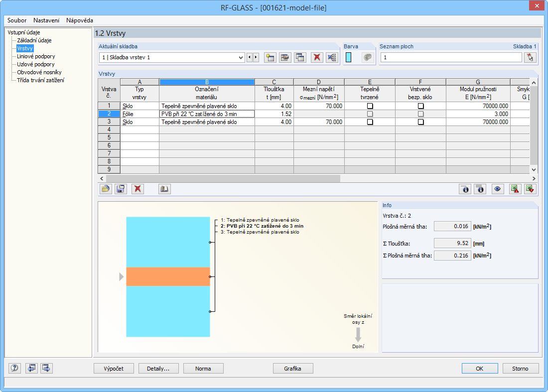Open saved layers with the folder icon
Screen dimensions: 548x392
(x=106, y=189)
